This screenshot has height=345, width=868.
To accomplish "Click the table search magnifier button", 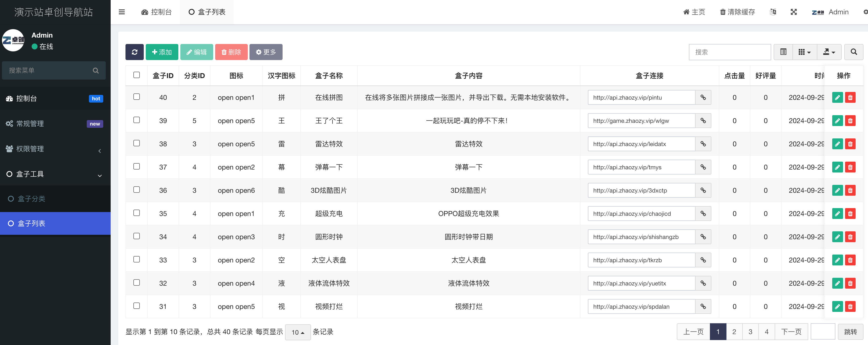I will 853,52.
